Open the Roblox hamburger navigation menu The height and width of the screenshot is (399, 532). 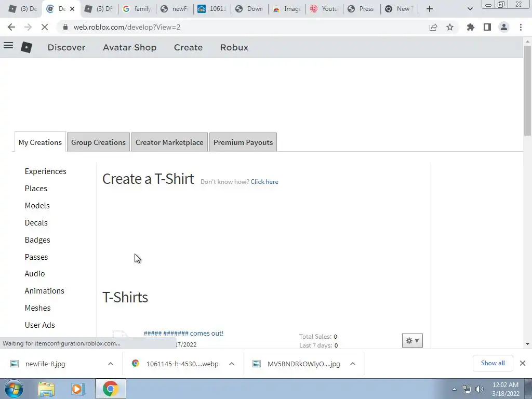pos(8,46)
